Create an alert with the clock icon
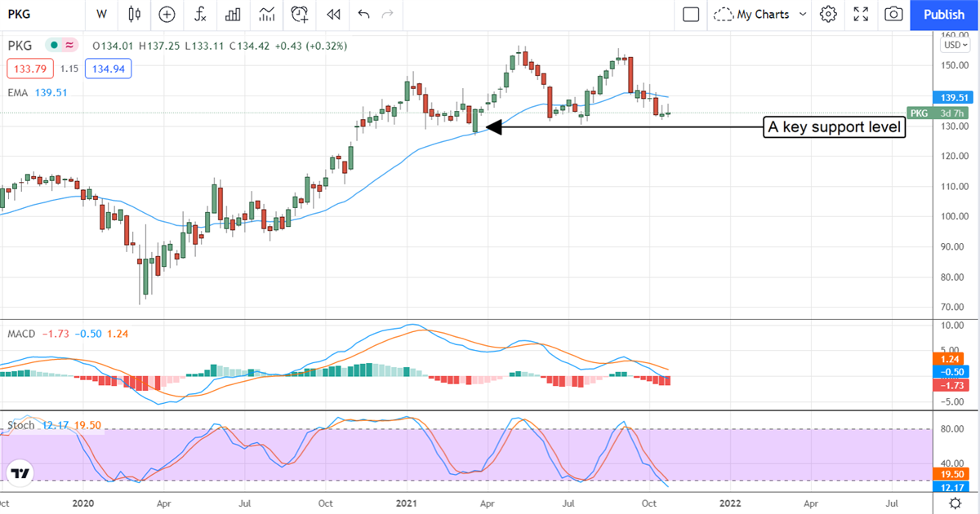The width and height of the screenshot is (980, 514). click(300, 14)
